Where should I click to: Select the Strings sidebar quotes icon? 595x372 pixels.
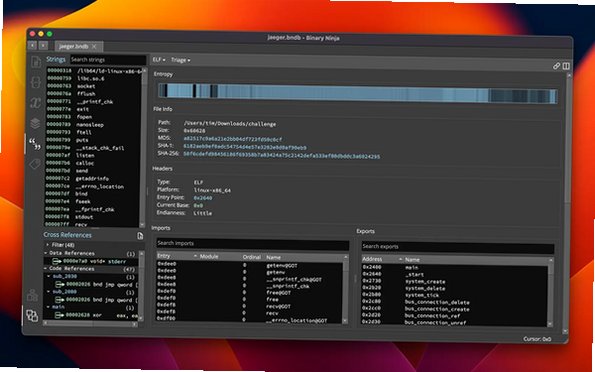click(x=35, y=144)
